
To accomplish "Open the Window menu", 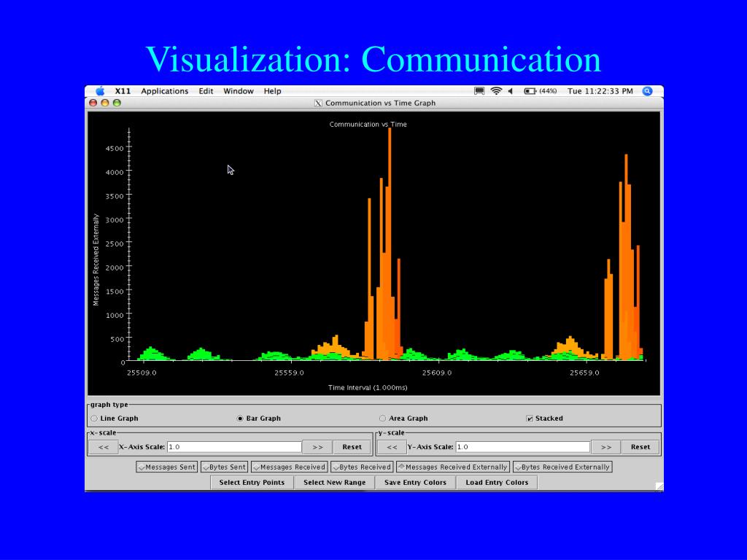I will tap(239, 91).
